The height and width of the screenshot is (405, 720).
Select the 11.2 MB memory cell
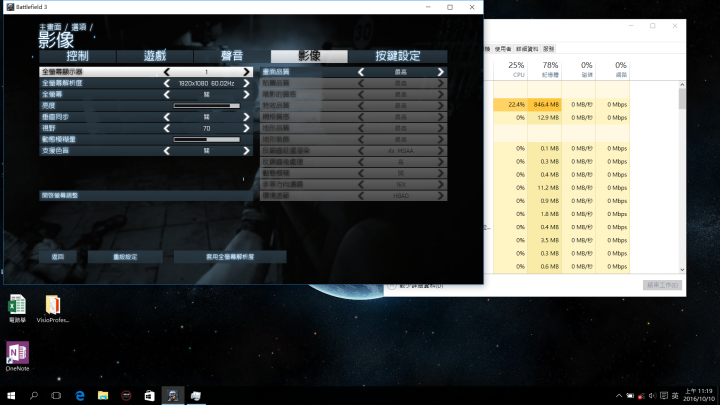pyautogui.click(x=545, y=188)
